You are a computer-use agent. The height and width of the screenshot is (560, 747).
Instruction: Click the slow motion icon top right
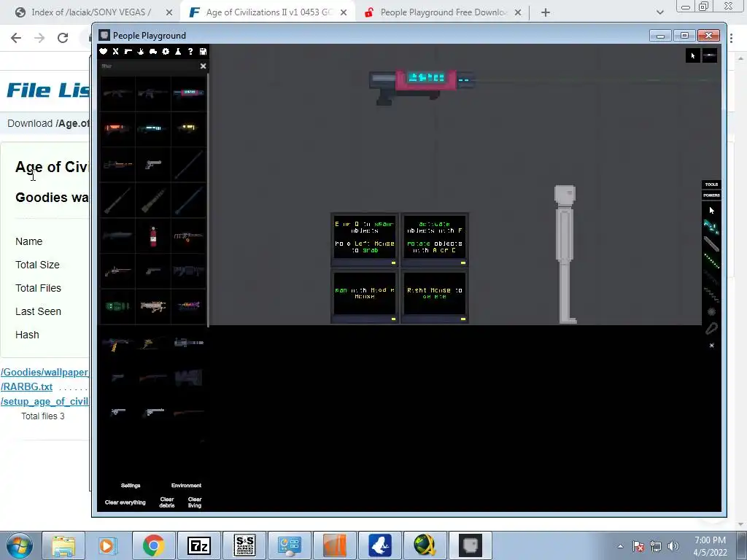click(710, 55)
